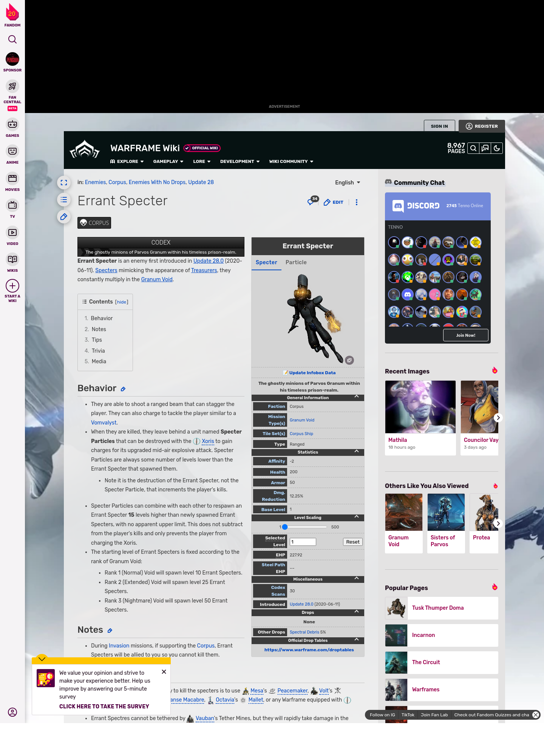
Task: Select the Specter infobox tab
Action: pos(266,262)
